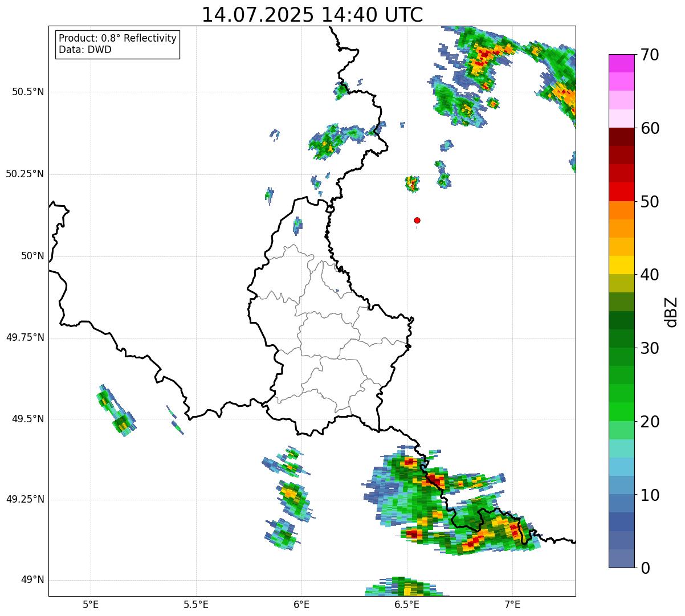The height and width of the screenshot is (616, 685).
Task: Click the magenta top colorbar segment
Action: [x=621, y=64]
